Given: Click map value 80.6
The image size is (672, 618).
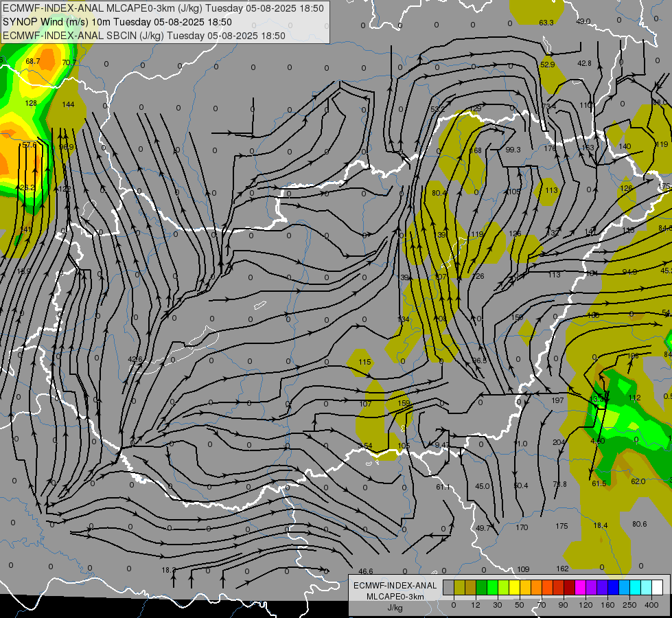Looking at the screenshot, I should click(x=640, y=524).
